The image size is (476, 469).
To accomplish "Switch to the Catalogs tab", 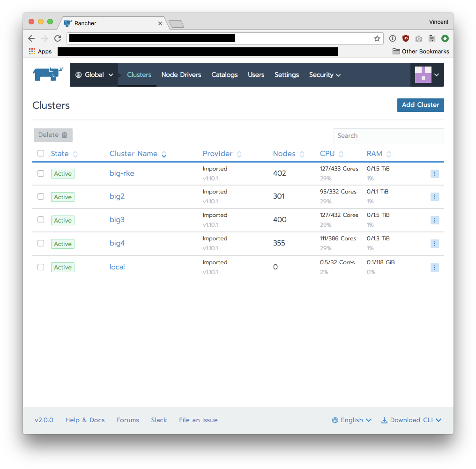I will pyautogui.click(x=224, y=75).
